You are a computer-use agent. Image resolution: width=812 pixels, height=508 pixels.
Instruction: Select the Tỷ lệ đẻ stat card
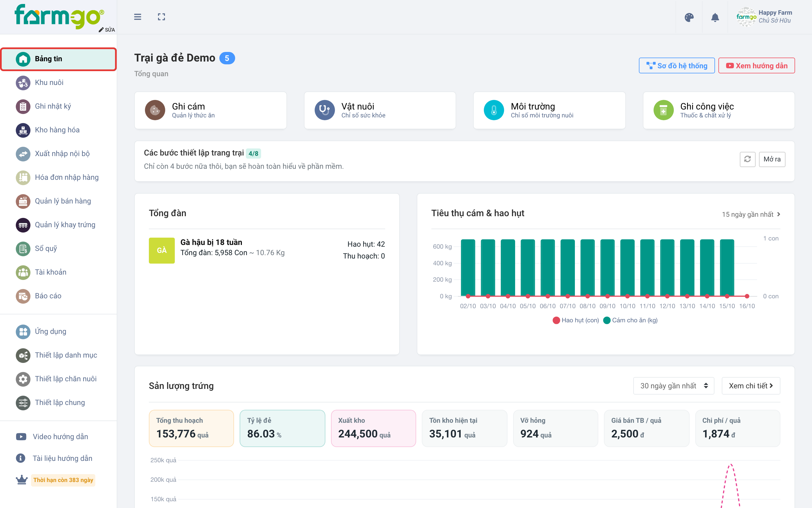click(x=282, y=428)
